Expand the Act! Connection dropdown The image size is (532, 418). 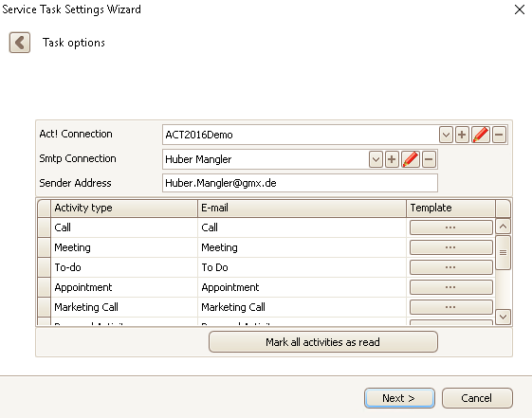click(x=446, y=135)
